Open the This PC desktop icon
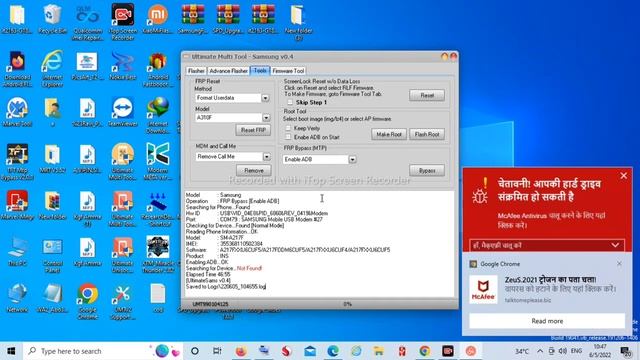 17,251
